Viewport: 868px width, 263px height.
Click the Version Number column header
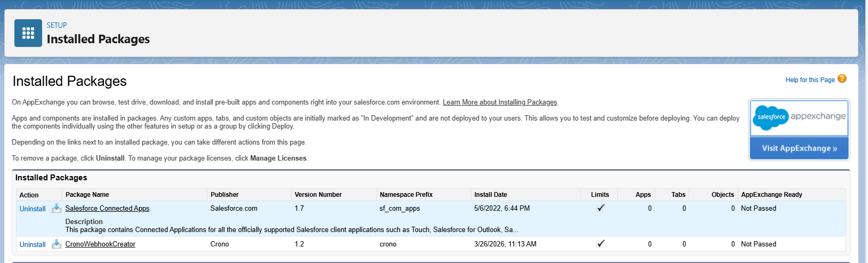click(318, 195)
